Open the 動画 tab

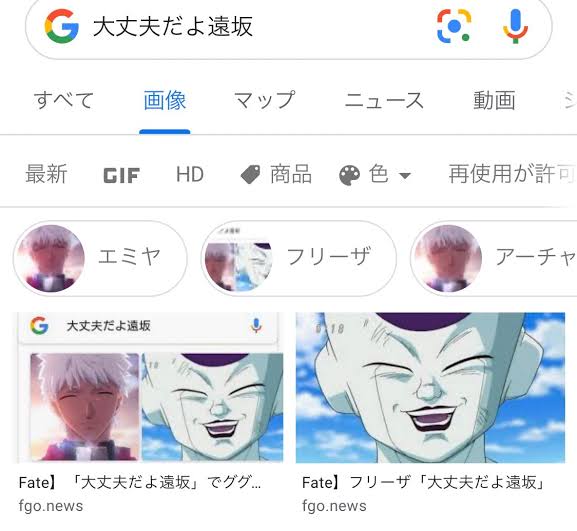coord(495,100)
